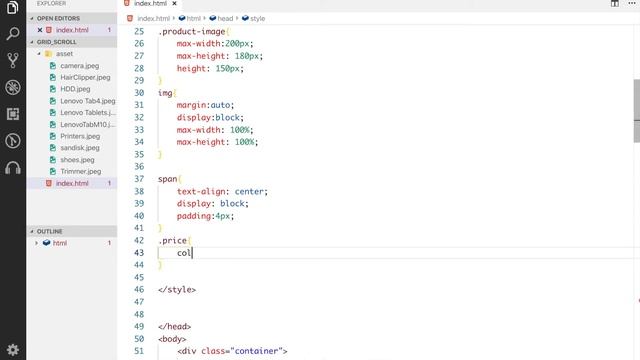Click the circular arrow activity icon
Screen dimensions: 640x360
13,141
